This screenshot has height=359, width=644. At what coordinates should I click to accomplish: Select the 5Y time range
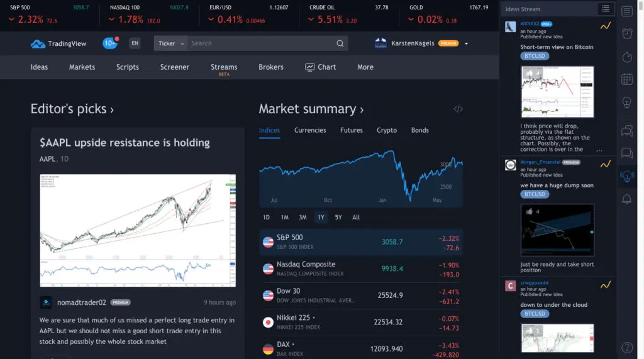(338, 218)
